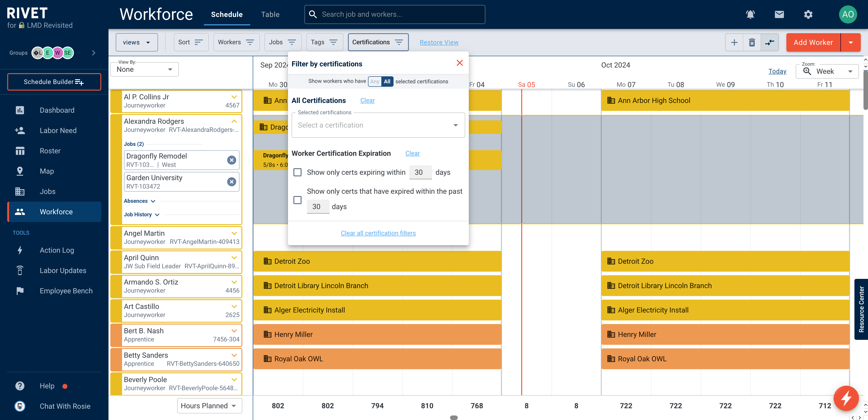This screenshot has width=868, height=420.
Task: Click the horizontal timeline scroll handle
Action: point(454,418)
